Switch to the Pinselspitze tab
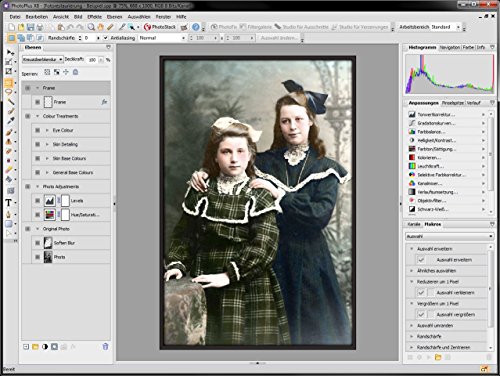Image resolution: width=500 pixels, height=376 pixels. (x=453, y=103)
